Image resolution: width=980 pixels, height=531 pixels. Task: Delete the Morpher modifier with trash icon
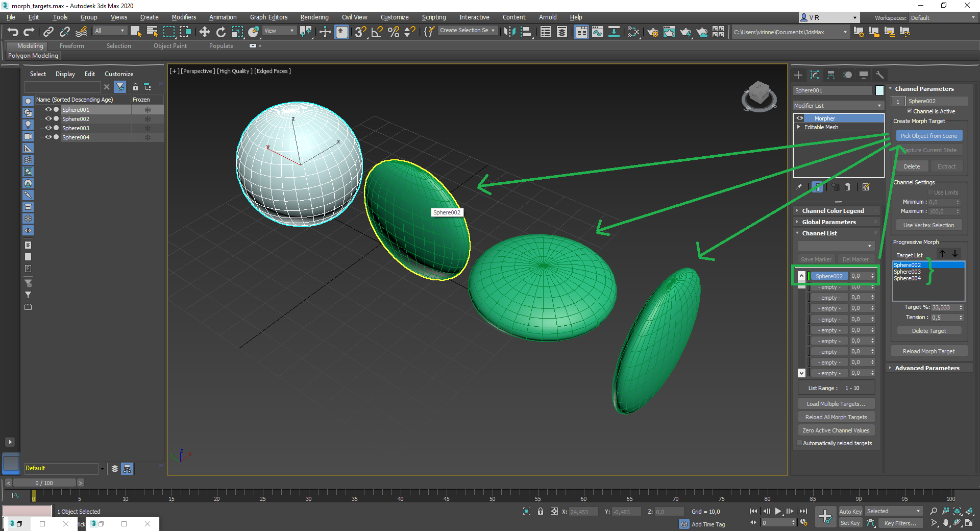pos(848,187)
